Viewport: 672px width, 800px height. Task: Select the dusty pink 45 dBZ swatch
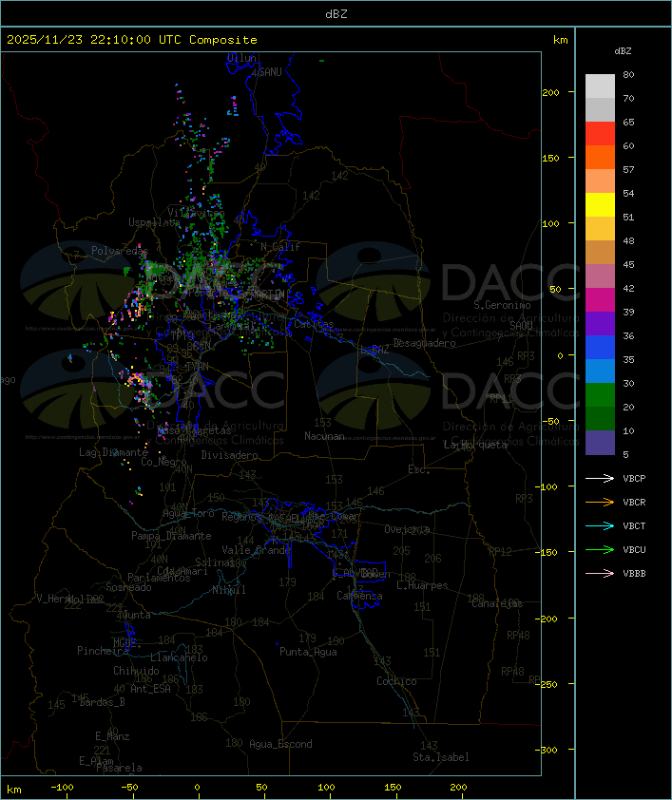[600, 276]
